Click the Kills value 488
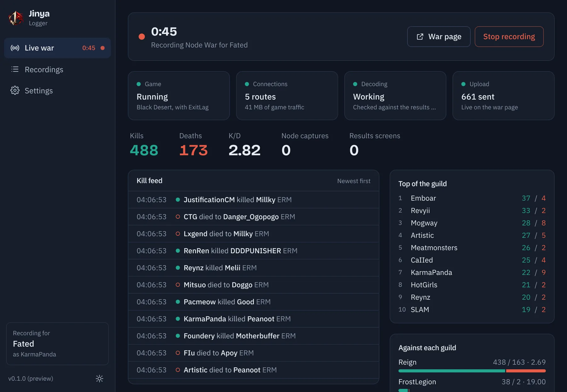567x392 pixels. 144,150
